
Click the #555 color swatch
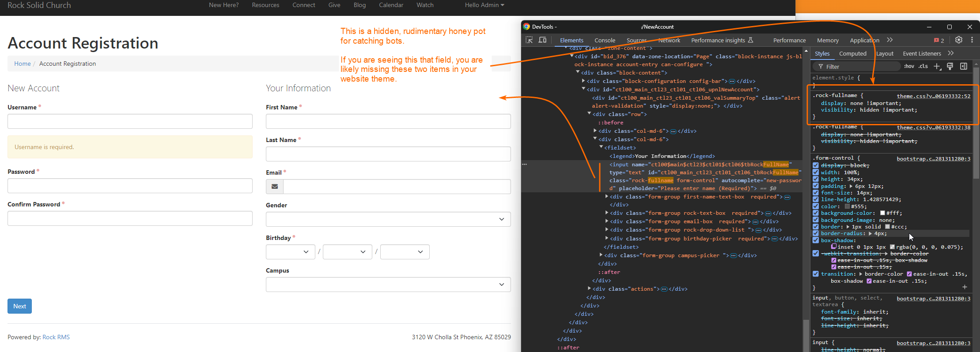tap(847, 206)
